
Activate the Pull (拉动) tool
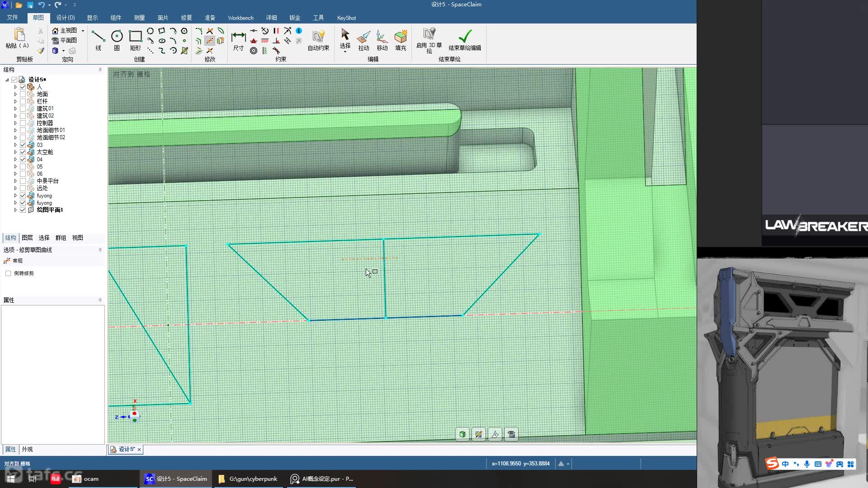(x=363, y=40)
